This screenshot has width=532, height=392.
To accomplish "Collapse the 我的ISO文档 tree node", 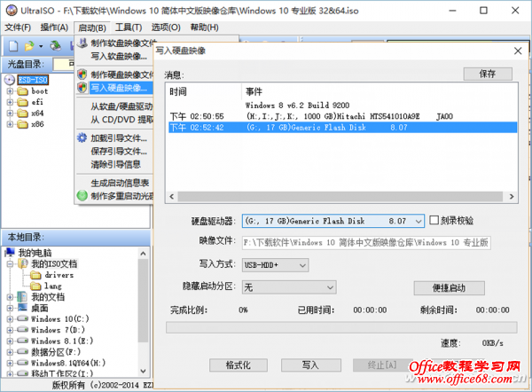I will [10, 263].
